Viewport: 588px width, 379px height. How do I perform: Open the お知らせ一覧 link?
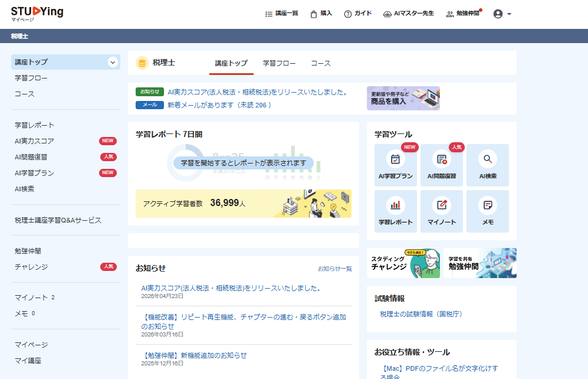coord(335,269)
